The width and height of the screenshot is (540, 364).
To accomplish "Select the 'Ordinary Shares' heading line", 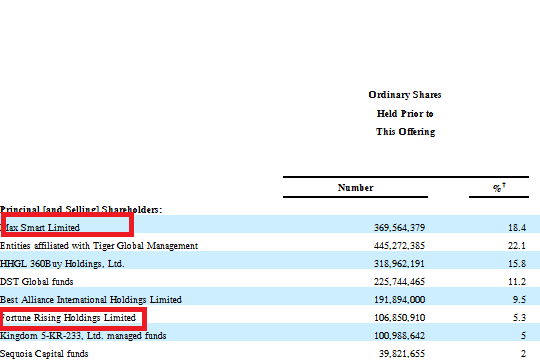I will pos(405,95).
